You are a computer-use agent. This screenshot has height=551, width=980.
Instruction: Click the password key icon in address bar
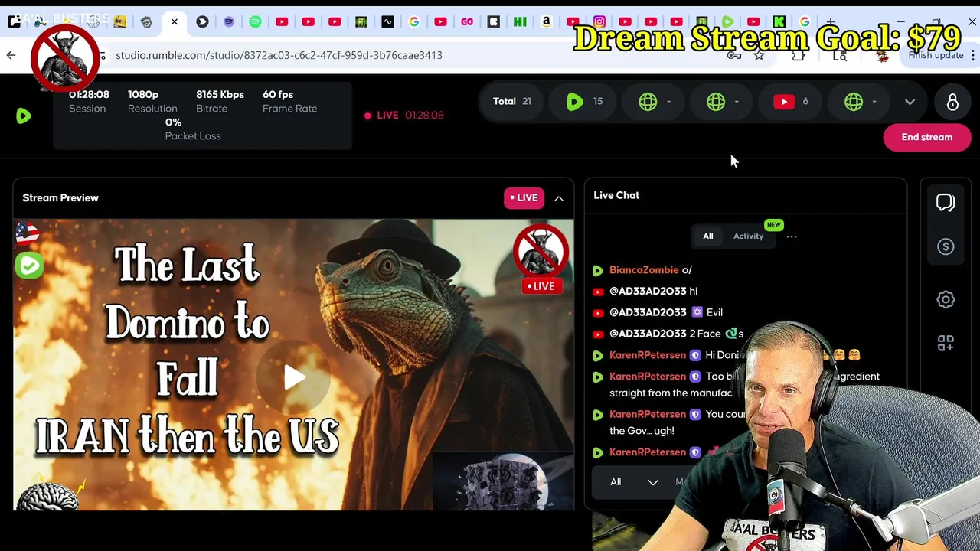(734, 55)
